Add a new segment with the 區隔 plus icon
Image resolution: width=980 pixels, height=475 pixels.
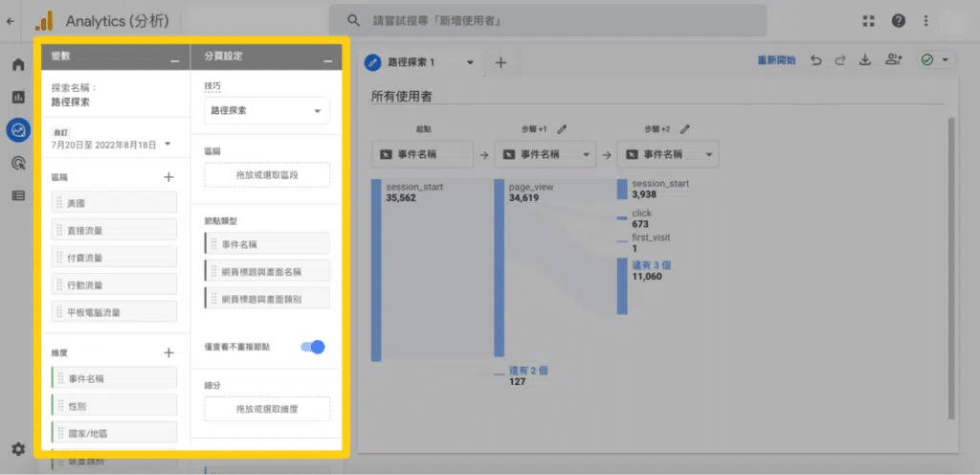168,177
